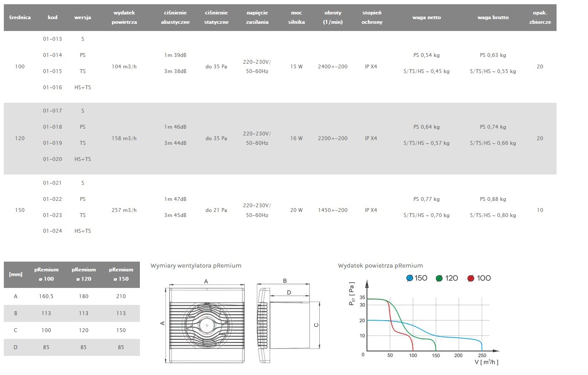This screenshot has width=588, height=375.
Task: Click the '20 W' motor power
Action: tap(296, 210)
